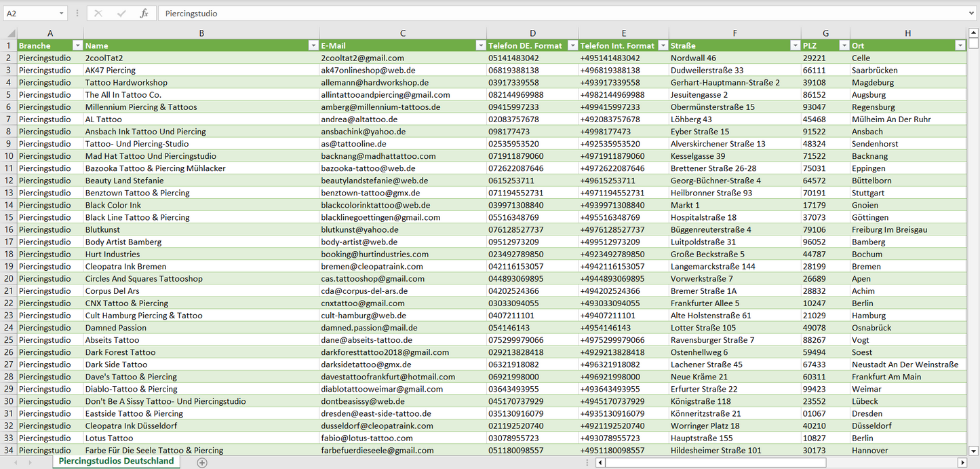This screenshot has height=469, width=980.
Task: Expand the formula bar with the chevron
Action: (x=973, y=14)
